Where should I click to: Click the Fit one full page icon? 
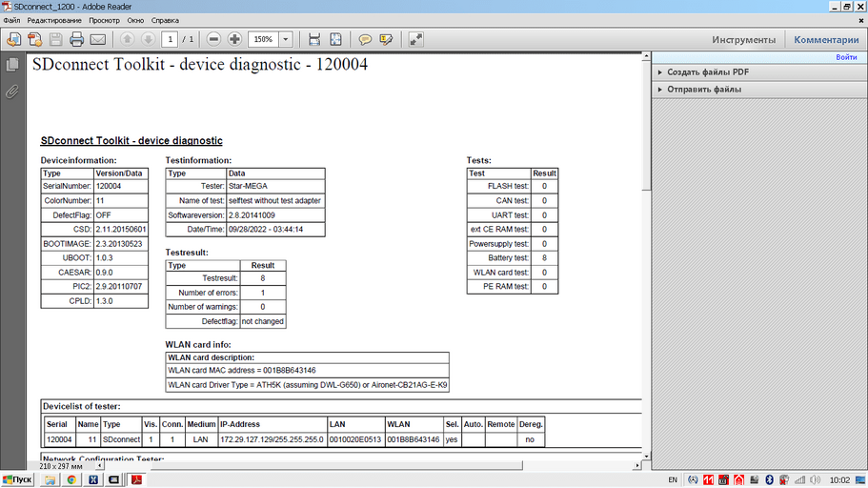pyautogui.click(x=335, y=39)
